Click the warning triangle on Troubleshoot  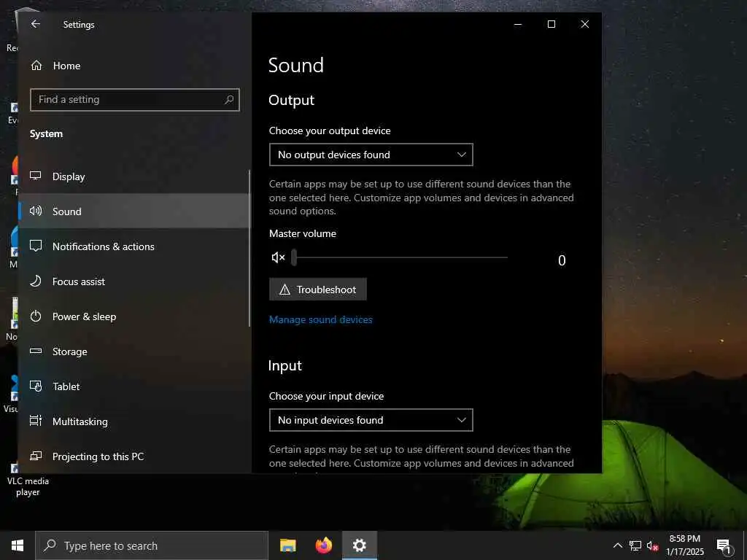tap(285, 289)
